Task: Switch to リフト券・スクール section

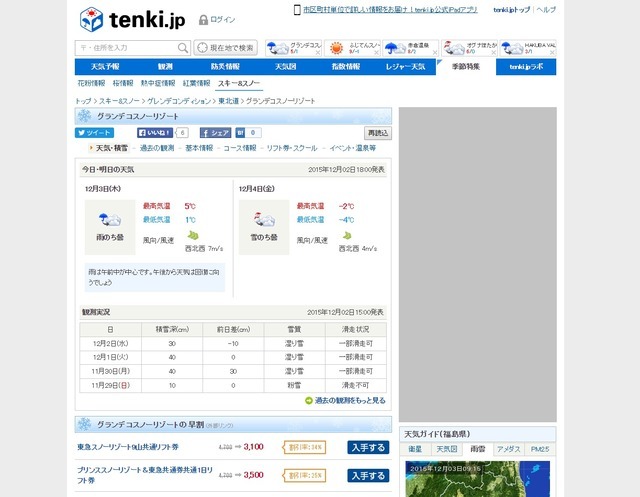Action: (292, 148)
